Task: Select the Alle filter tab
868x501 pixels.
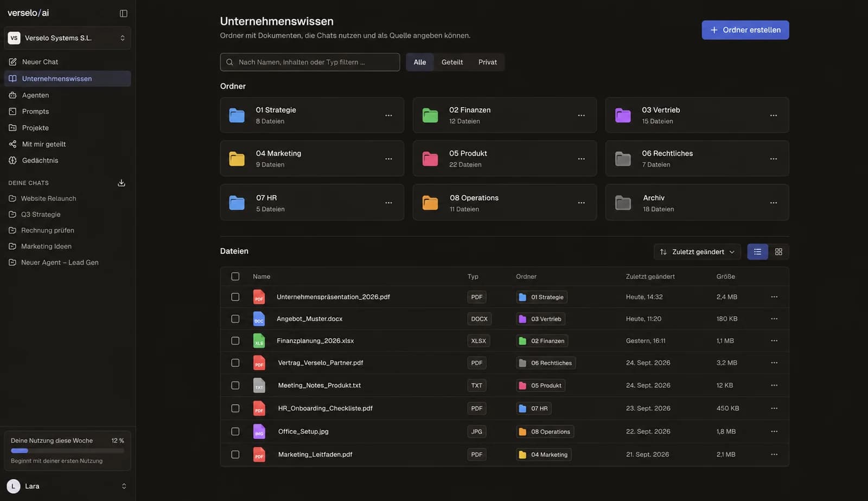Action: coord(420,62)
